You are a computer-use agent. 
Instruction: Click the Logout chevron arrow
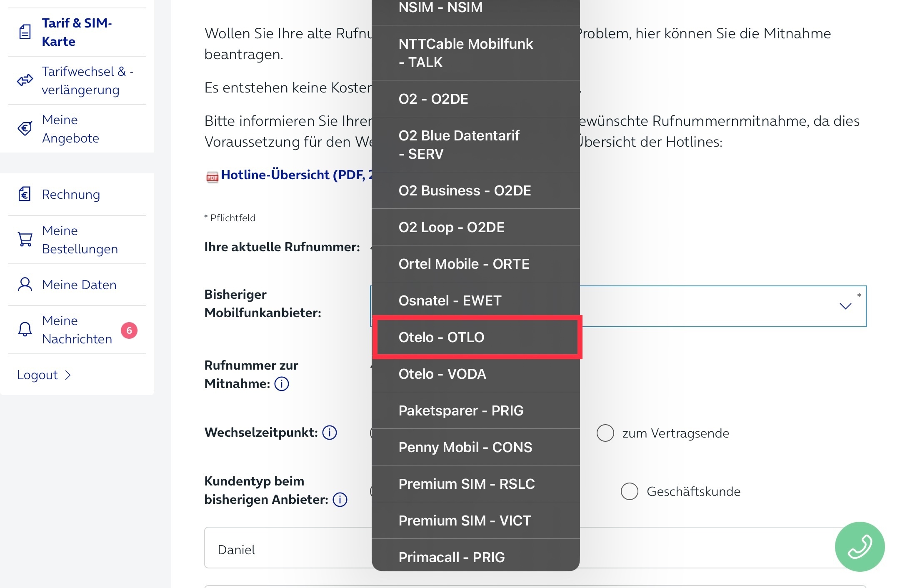68,375
